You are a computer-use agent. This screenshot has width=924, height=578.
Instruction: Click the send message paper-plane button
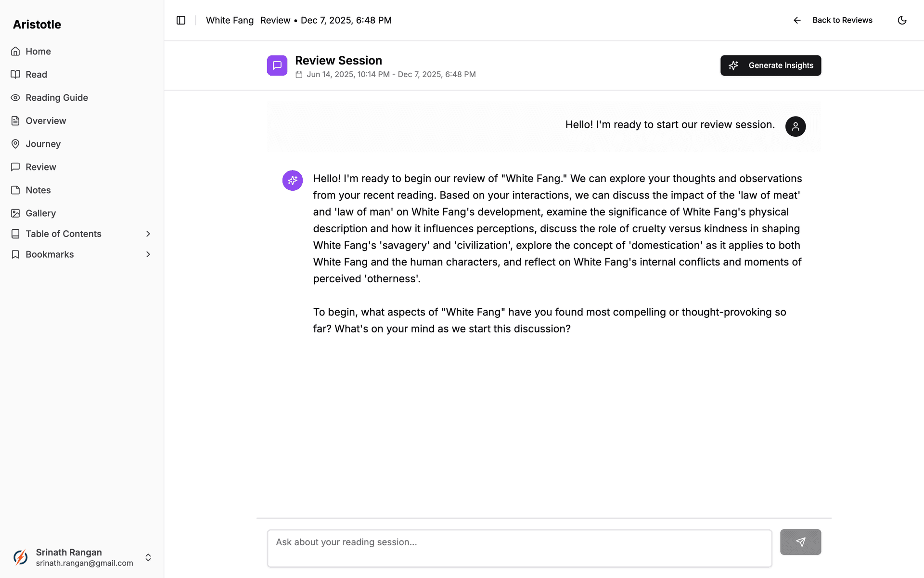[800, 542]
